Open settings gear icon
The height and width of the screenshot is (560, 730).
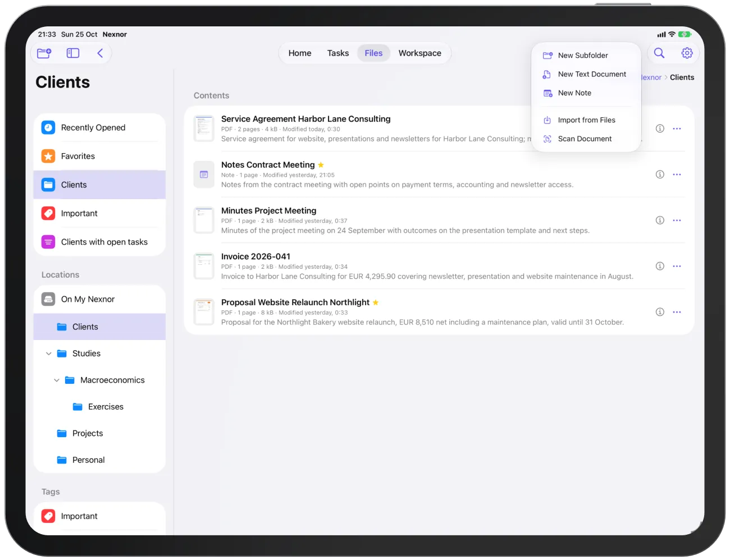(x=687, y=53)
